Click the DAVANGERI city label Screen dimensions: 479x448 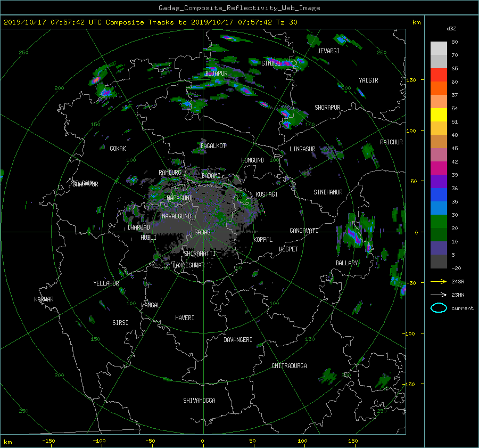(238, 340)
